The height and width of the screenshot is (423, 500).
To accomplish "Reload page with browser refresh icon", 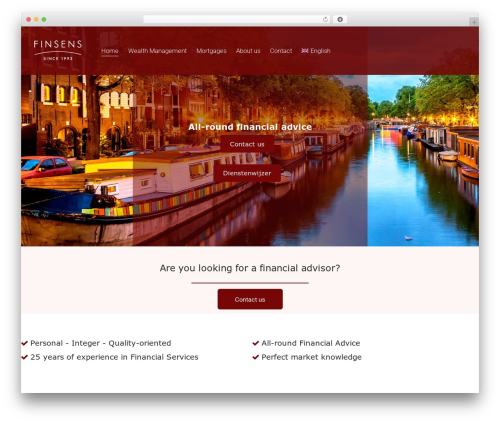I will (325, 20).
